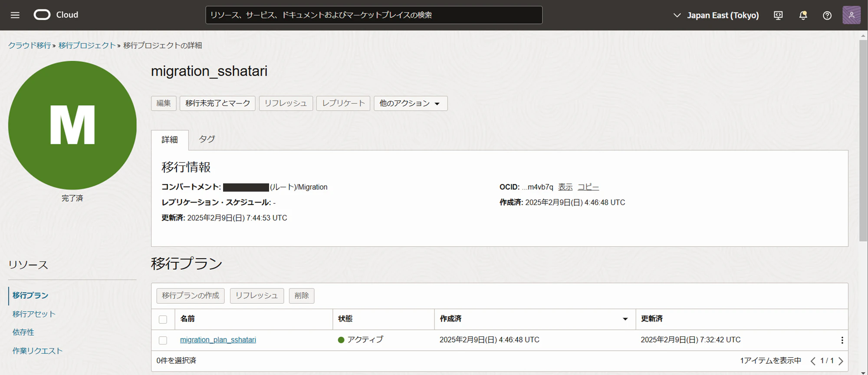This screenshot has height=375, width=868.
Task: Go to 移行プロジェクト breadcrumb
Action: coord(87,45)
